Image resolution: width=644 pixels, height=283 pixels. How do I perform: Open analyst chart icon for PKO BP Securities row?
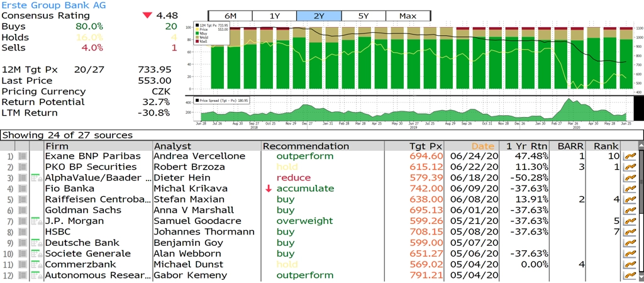click(x=629, y=167)
